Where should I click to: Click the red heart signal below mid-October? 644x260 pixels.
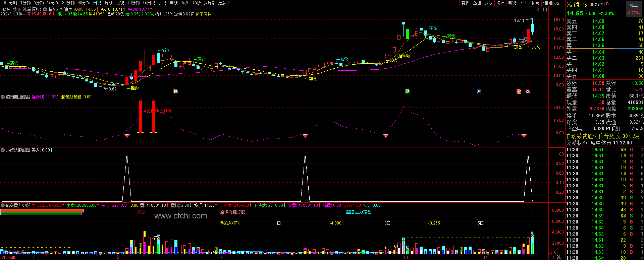[386, 135]
